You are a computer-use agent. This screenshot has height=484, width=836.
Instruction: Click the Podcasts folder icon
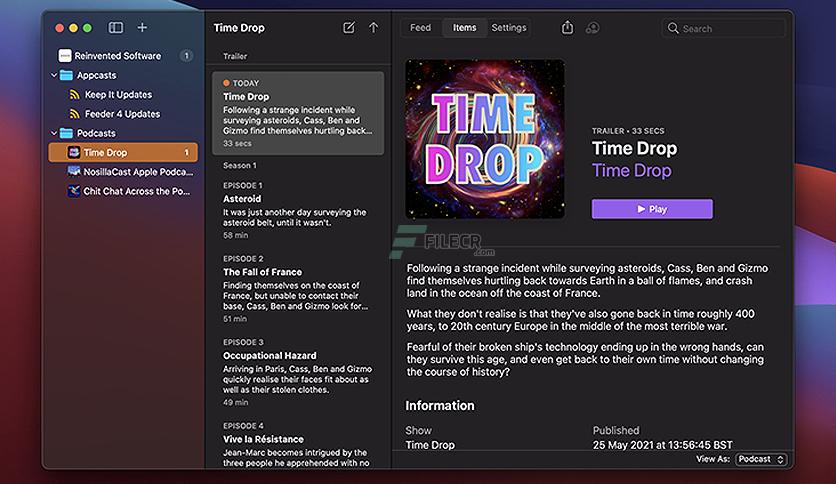[66, 133]
